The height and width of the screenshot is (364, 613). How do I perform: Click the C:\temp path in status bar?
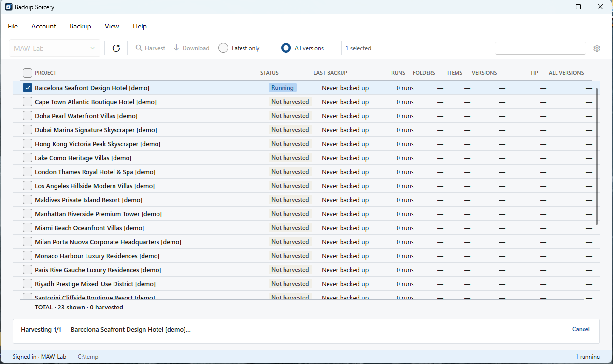(88, 357)
